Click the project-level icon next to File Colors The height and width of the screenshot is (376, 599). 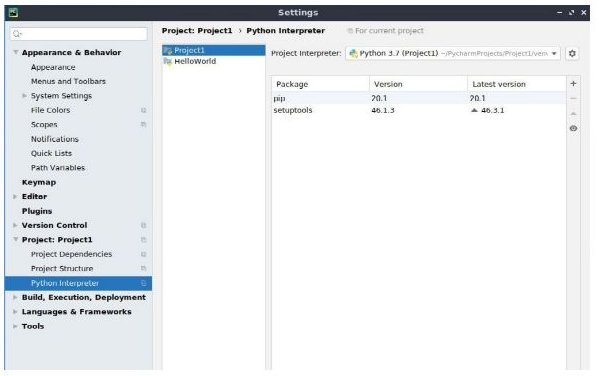pyautogui.click(x=143, y=110)
